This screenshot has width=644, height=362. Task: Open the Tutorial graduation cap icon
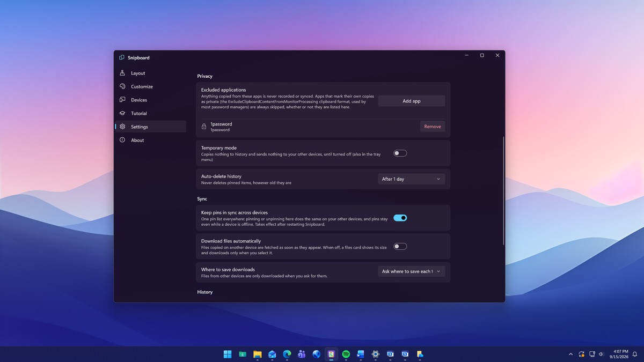pos(122,113)
